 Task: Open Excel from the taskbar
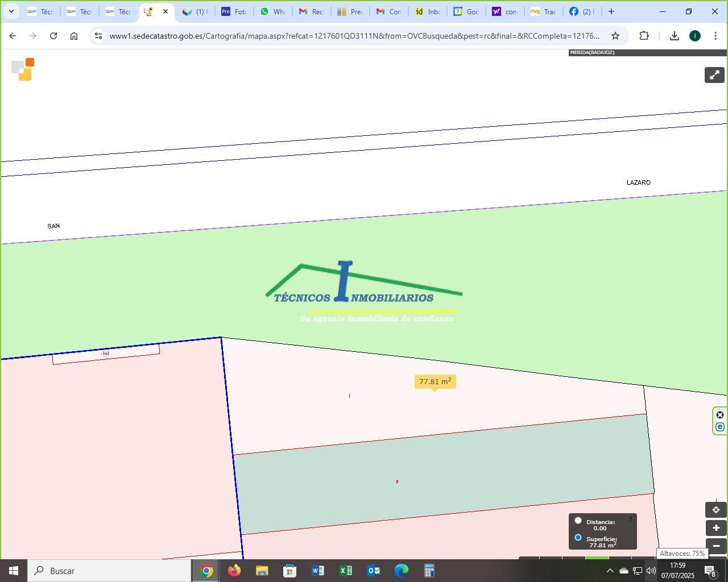pyautogui.click(x=346, y=571)
